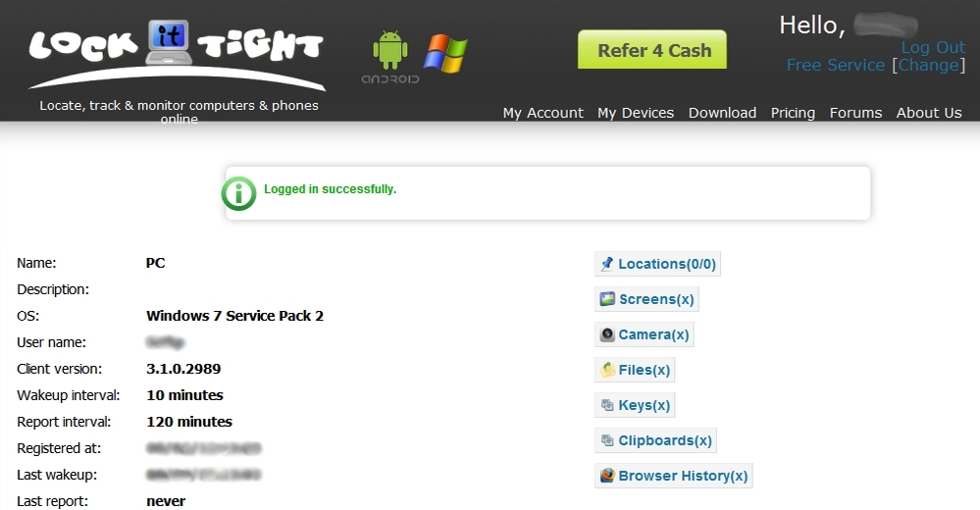Click the icon beside Keys
The image size is (980, 510).
607,405
